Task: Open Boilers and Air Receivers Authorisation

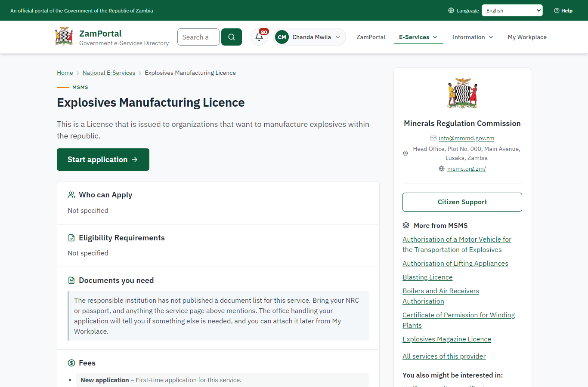Action: pos(441,296)
